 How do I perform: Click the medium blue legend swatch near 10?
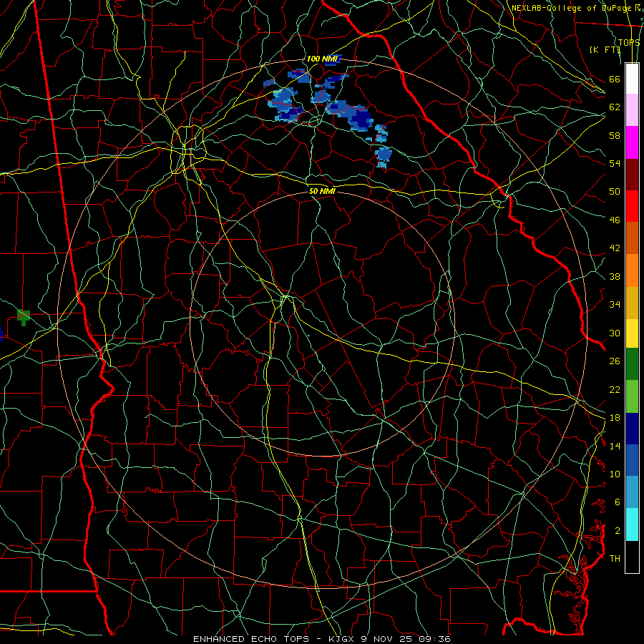pyautogui.click(x=632, y=460)
